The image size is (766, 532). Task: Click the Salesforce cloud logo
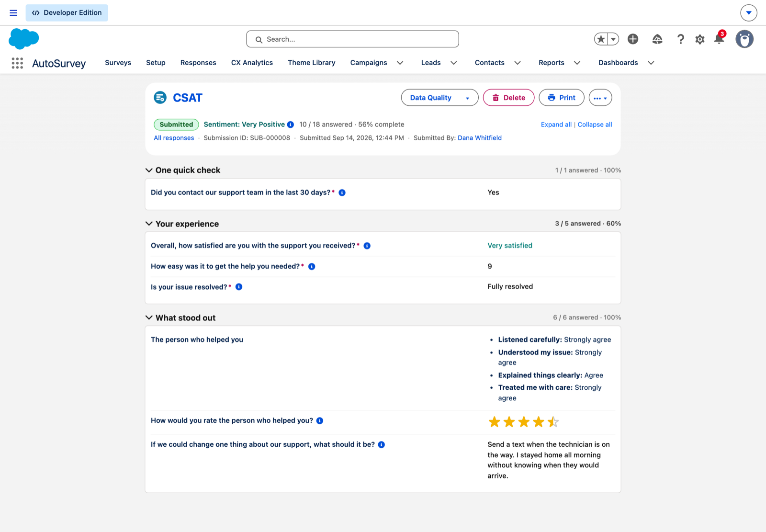(23, 39)
